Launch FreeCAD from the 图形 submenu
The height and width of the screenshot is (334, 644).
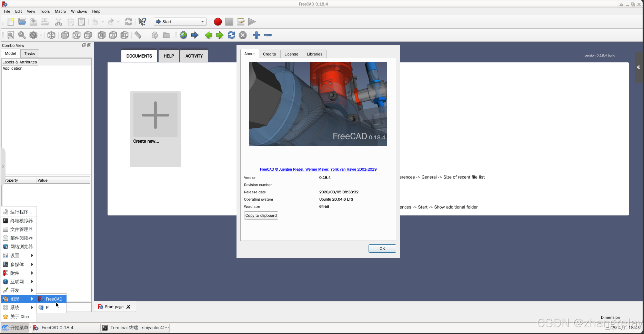(x=51, y=299)
